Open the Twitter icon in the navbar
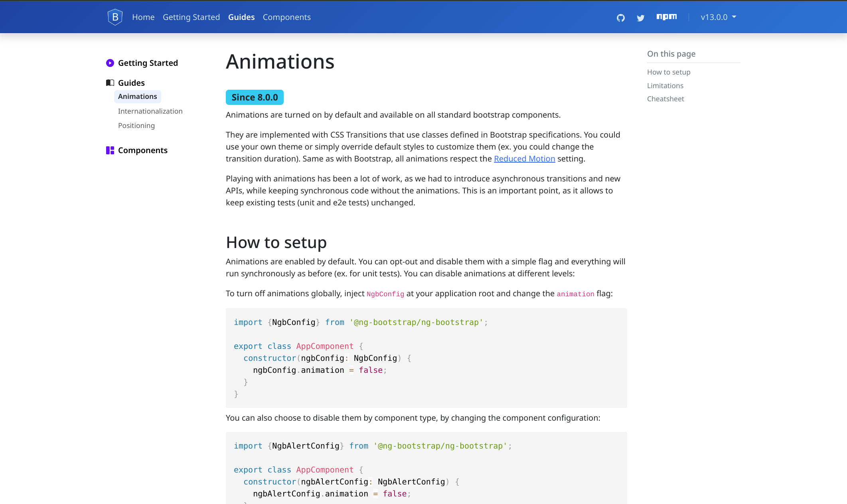The height and width of the screenshot is (504, 847). [x=641, y=18]
